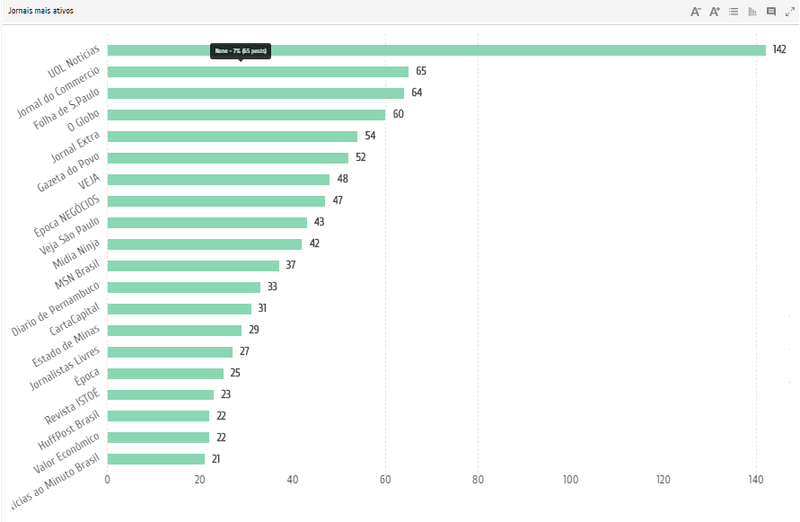Click the Mídia Ninja bar
The width and height of the screenshot is (800, 522).
click(x=204, y=244)
